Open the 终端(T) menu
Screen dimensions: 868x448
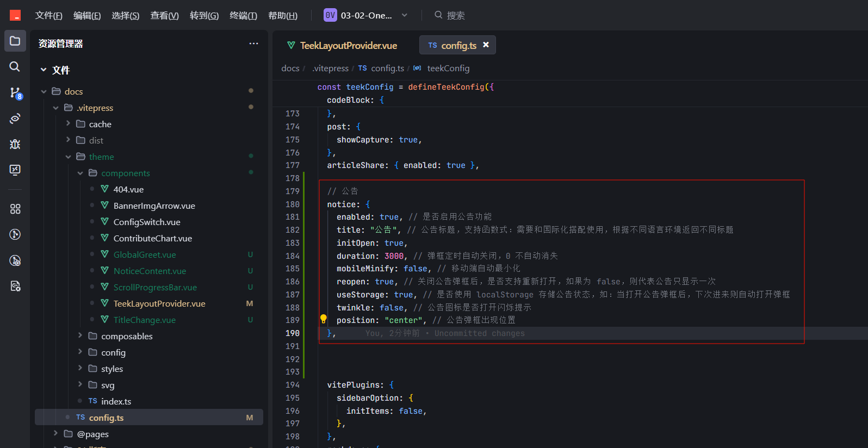click(x=244, y=15)
